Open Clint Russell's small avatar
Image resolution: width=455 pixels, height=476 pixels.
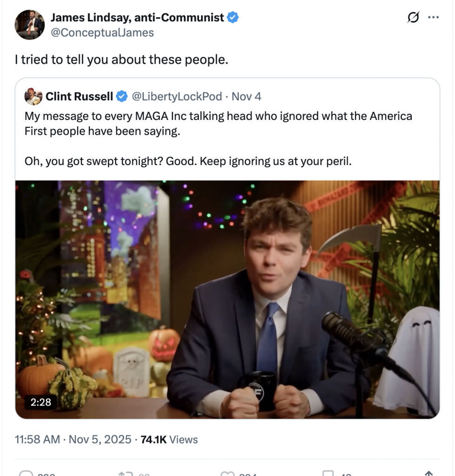pyautogui.click(x=32, y=96)
